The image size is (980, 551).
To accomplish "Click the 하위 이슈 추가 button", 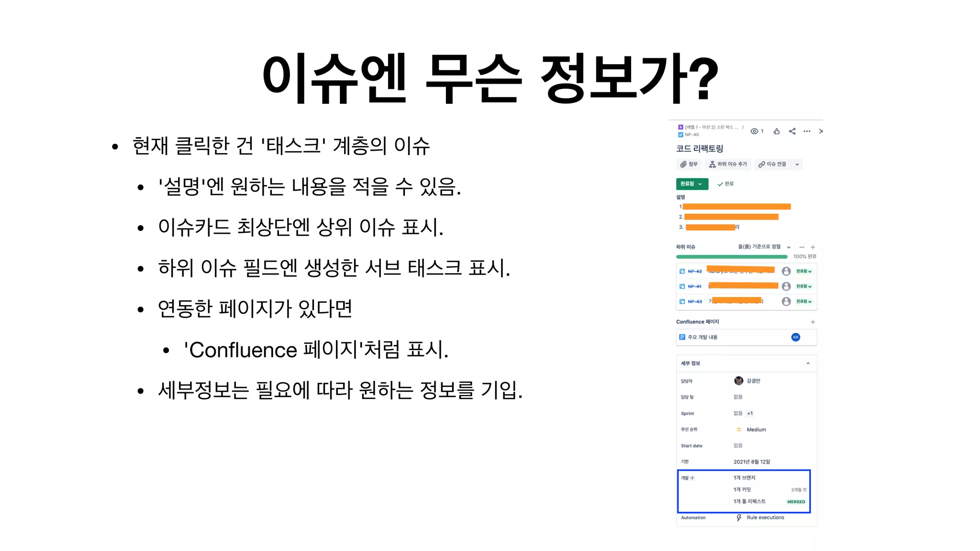I will tap(728, 164).
